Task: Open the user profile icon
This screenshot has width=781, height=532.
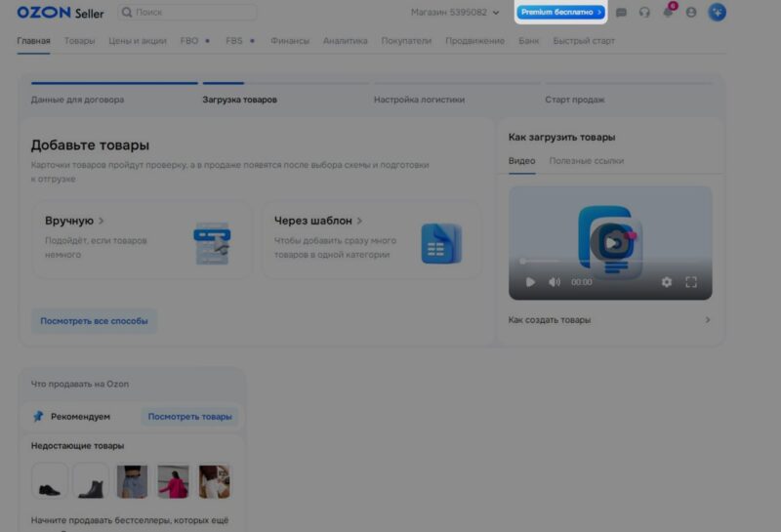Action: [x=691, y=13]
